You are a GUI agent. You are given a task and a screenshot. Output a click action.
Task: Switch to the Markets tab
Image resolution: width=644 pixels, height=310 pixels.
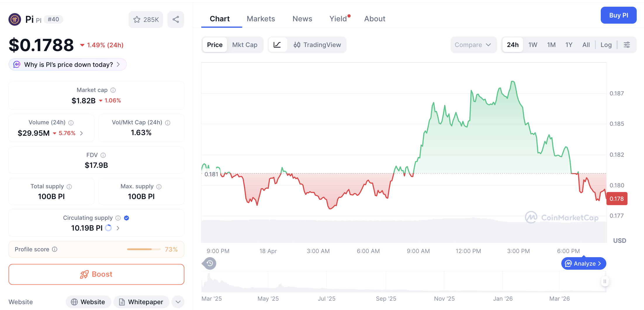(261, 18)
